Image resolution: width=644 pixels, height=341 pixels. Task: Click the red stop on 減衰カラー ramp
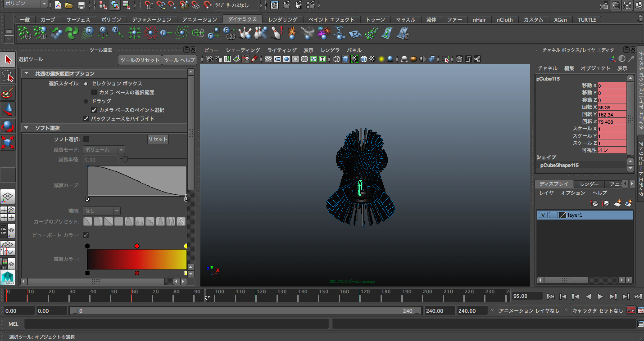tap(137, 246)
